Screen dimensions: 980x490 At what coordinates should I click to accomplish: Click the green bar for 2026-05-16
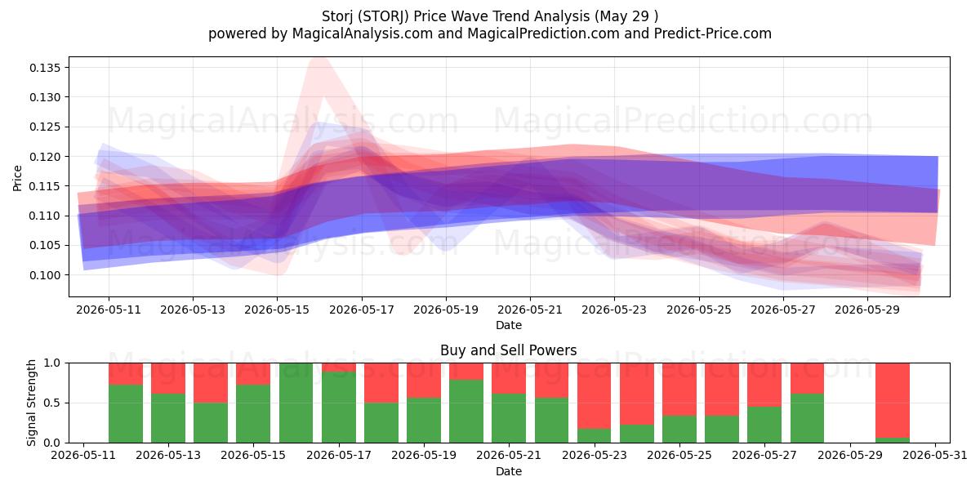click(296, 403)
